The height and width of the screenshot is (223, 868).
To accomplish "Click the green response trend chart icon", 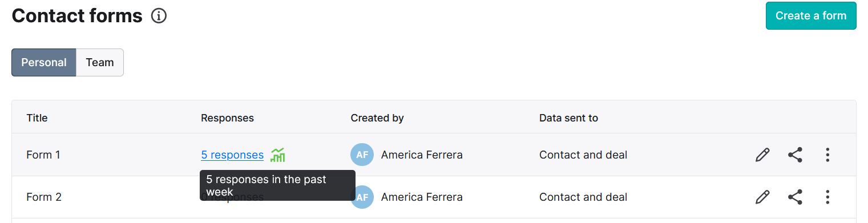I will 278,155.
